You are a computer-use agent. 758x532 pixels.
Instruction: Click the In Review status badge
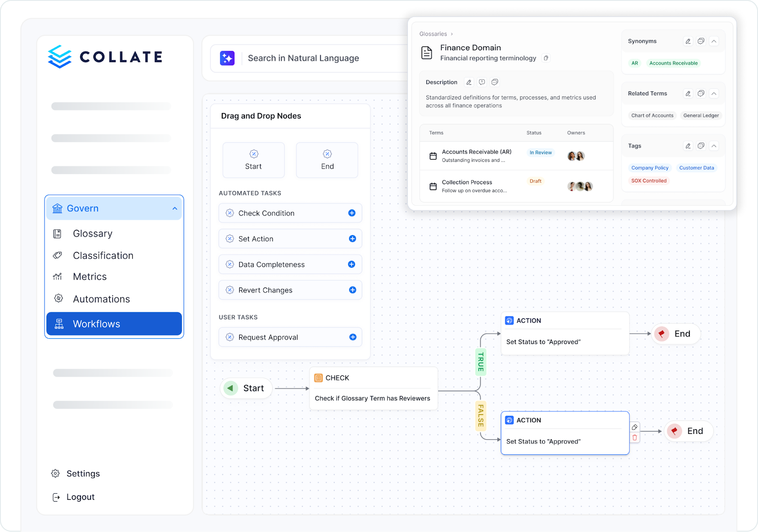[x=541, y=153]
